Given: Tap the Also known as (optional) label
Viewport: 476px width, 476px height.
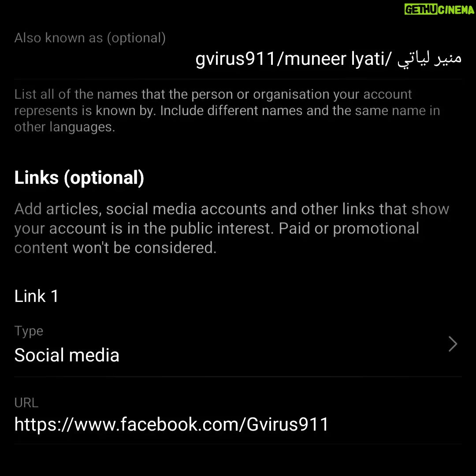Looking at the screenshot, I should pos(90,38).
